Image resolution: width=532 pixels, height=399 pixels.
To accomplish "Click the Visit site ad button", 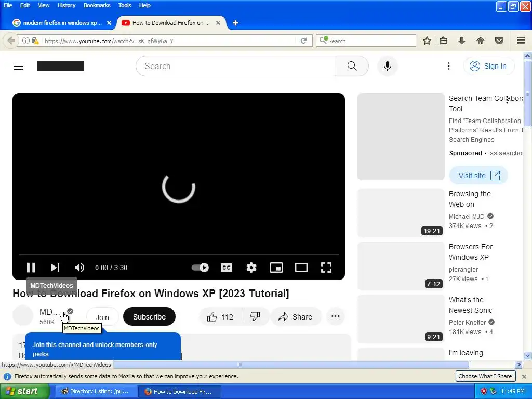I will pos(478,176).
